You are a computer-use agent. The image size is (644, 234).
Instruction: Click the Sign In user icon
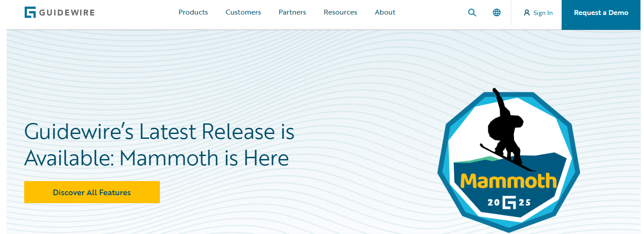click(x=527, y=13)
